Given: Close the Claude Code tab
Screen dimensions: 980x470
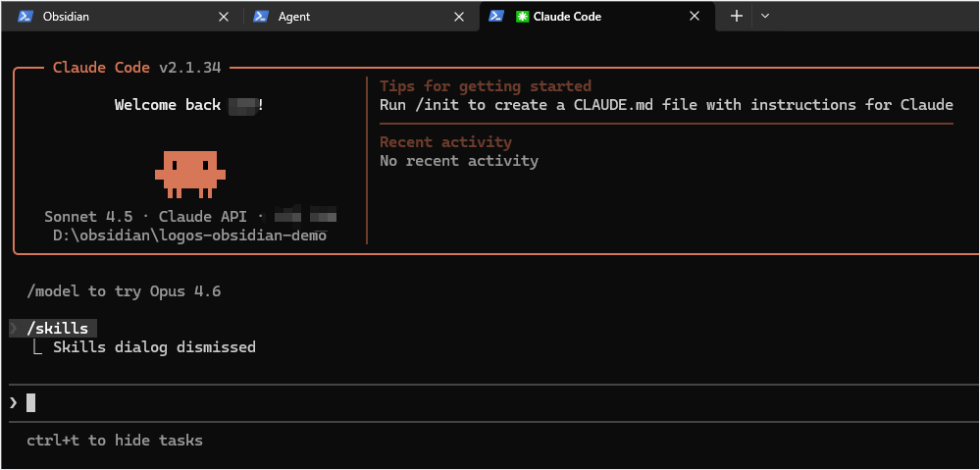Looking at the screenshot, I should (x=695, y=17).
